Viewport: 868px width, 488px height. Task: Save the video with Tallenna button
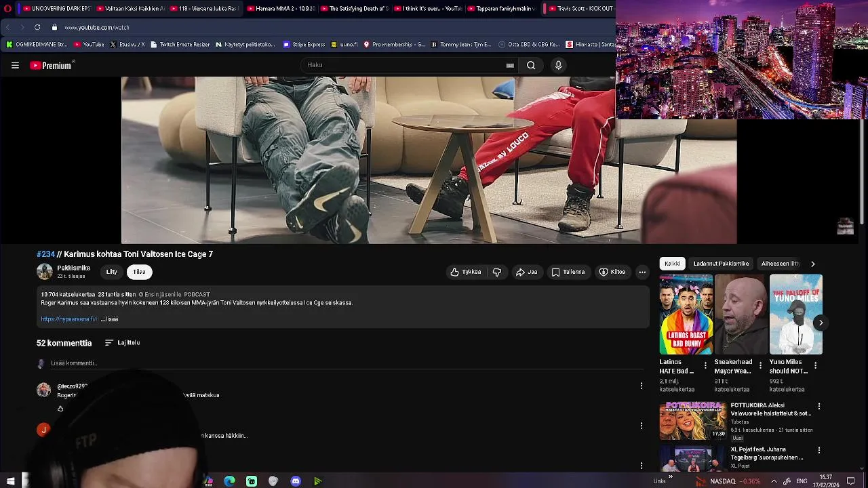point(568,272)
